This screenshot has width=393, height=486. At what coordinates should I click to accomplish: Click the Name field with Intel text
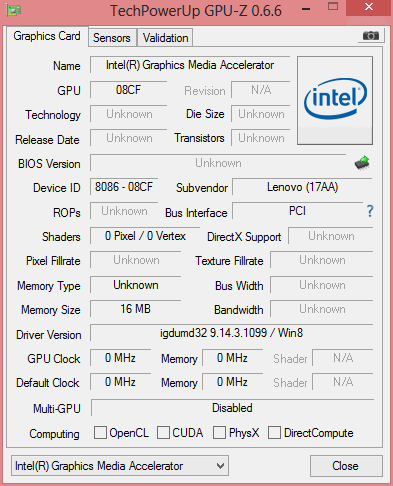pyautogui.click(x=190, y=65)
